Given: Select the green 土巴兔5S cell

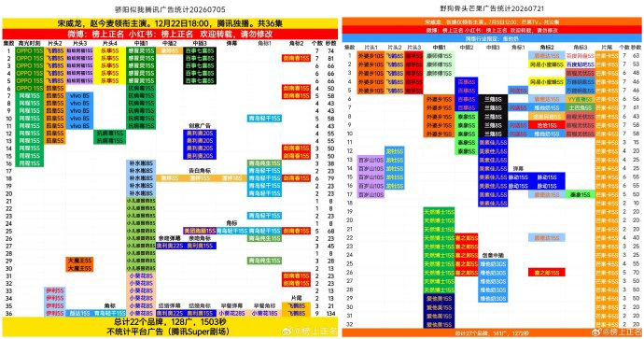Looking at the screenshot, I should (580, 108).
